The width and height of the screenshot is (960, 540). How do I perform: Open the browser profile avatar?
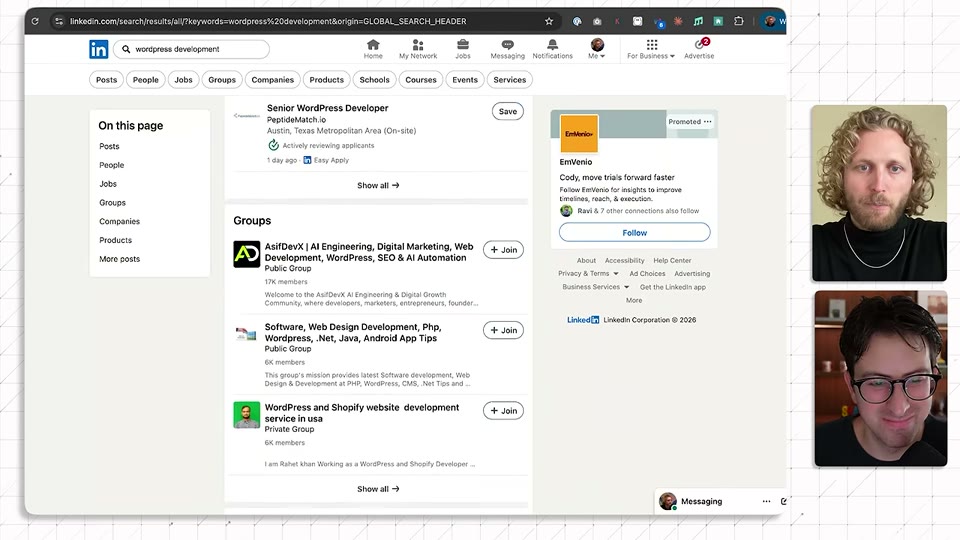click(770, 21)
